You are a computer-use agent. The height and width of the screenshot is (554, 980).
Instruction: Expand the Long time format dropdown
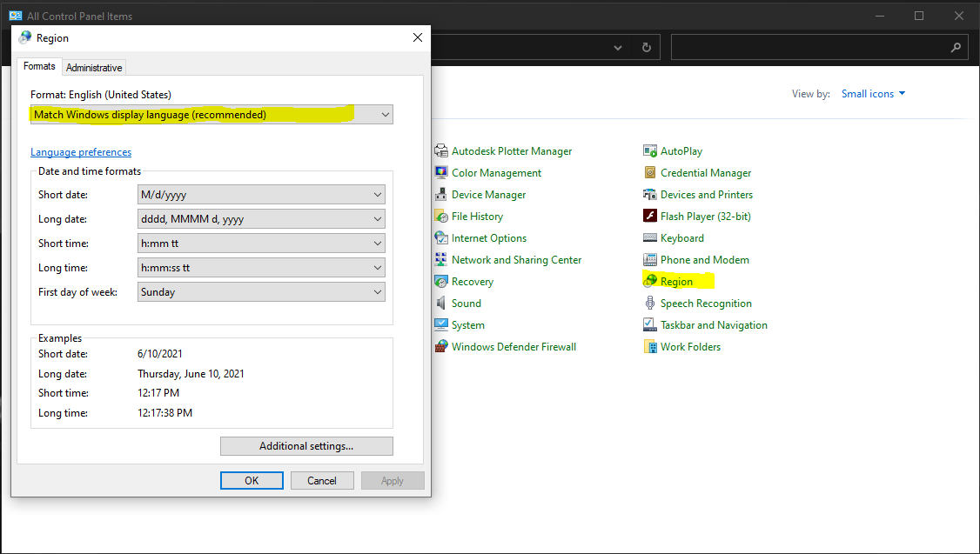pos(261,268)
